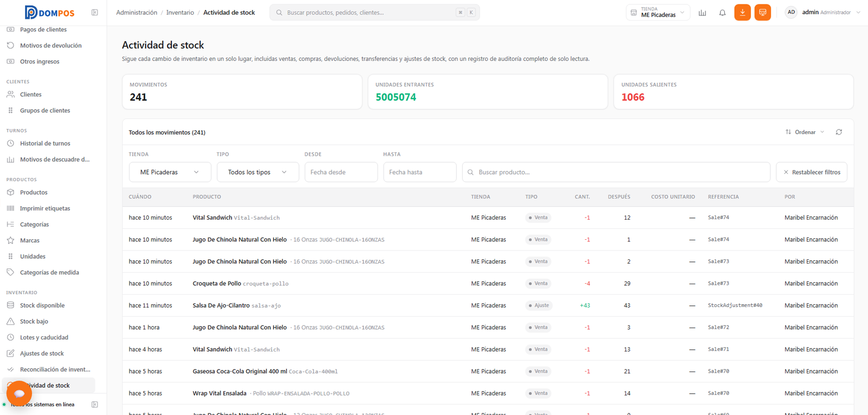Click the hace 4 horas timestamp
The height and width of the screenshot is (415, 868).
click(x=145, y=349)
